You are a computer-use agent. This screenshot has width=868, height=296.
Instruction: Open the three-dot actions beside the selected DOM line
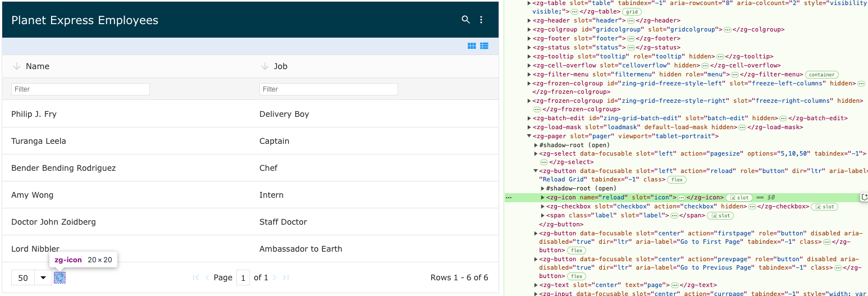[509, 198]
